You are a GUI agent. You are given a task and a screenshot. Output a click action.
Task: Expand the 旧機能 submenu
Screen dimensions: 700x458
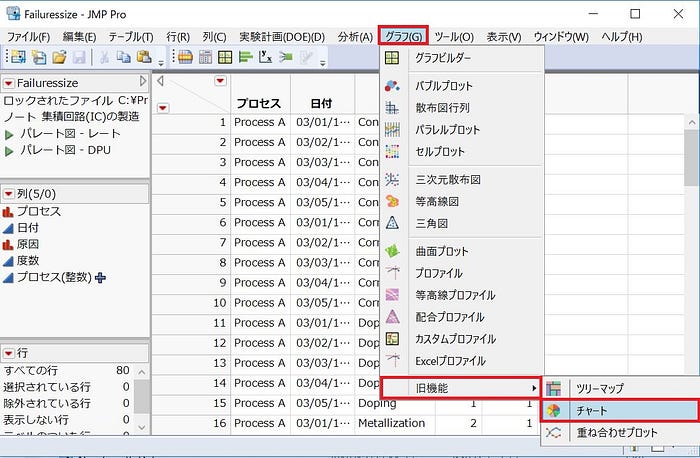point(461,388)
